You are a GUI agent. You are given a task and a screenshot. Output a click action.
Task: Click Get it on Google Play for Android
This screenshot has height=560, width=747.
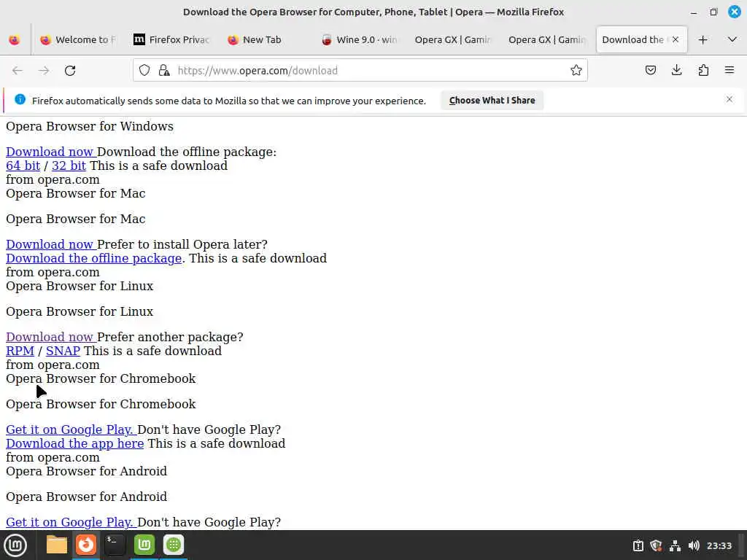71,522
